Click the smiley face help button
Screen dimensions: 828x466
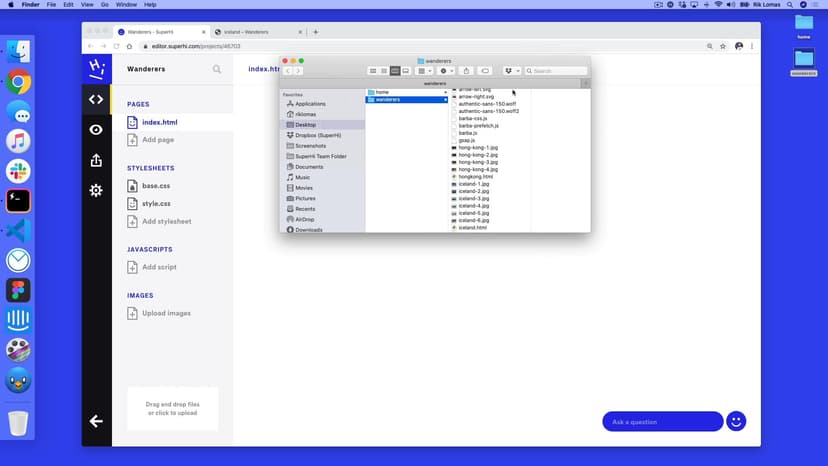point(737,421)
